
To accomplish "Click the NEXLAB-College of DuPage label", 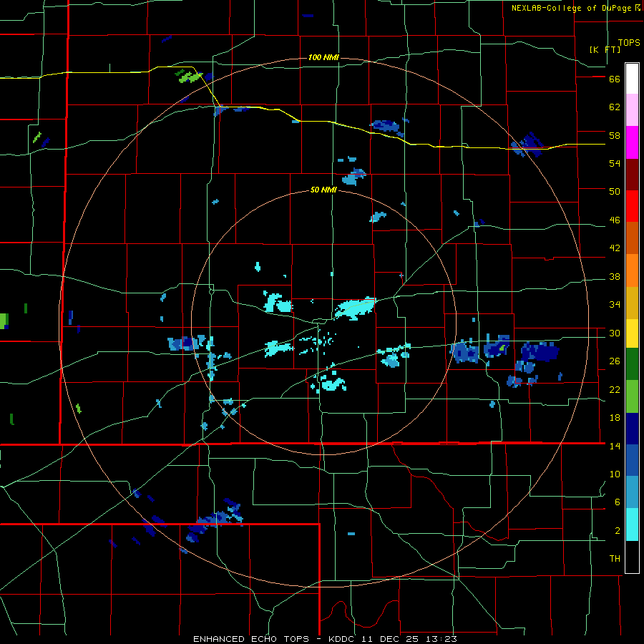I will pyautogui.click(x=575, y=8).
